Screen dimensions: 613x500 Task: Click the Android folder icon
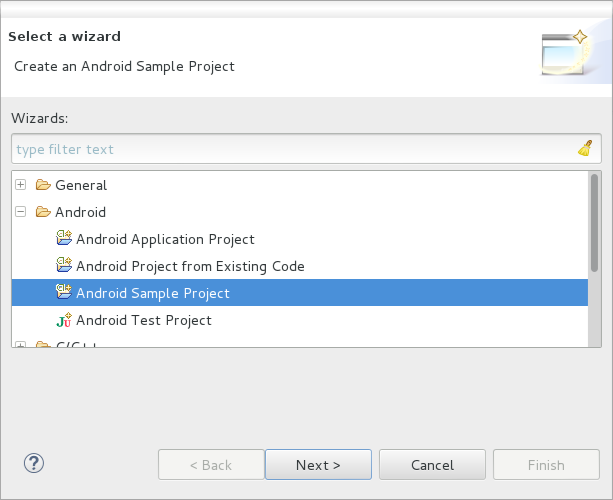tap(43, 212)
